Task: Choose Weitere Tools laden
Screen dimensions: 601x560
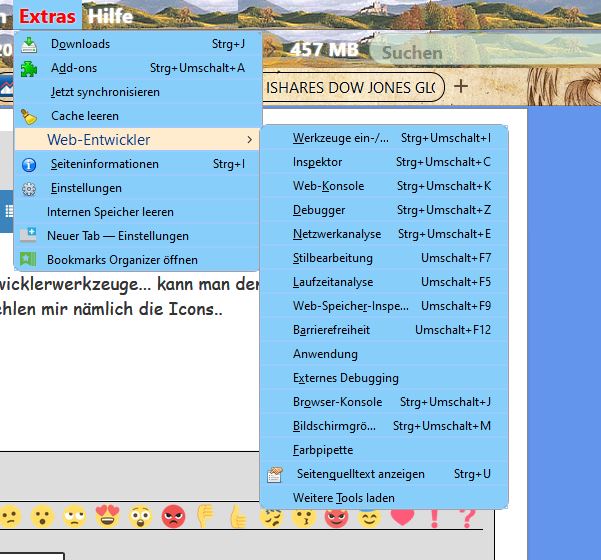Action: pos(384,498)
